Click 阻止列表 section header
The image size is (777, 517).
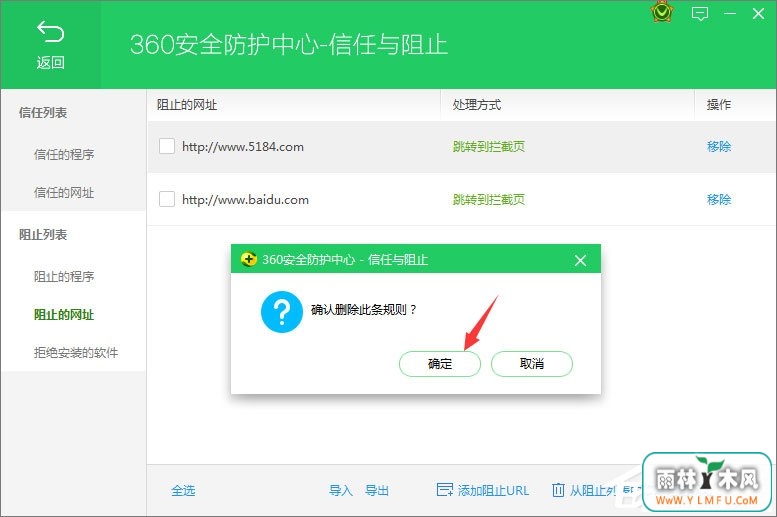[x=43, y=234]
